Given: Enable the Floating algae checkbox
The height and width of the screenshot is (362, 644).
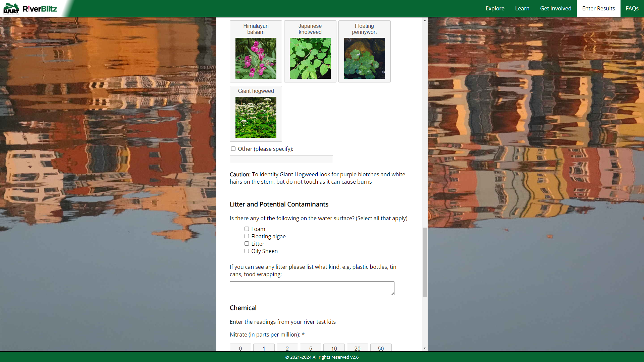Looking at the screenshot, I should (x=247, y=236).
